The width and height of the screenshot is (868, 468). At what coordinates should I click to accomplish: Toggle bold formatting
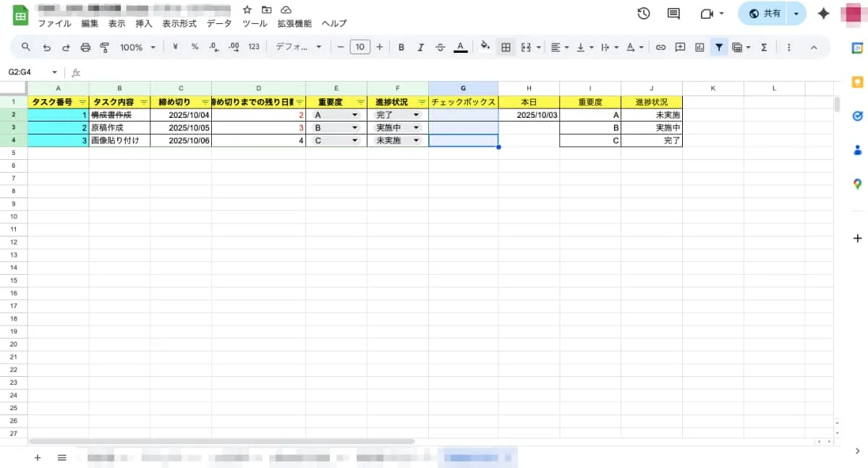pos(401,47)
